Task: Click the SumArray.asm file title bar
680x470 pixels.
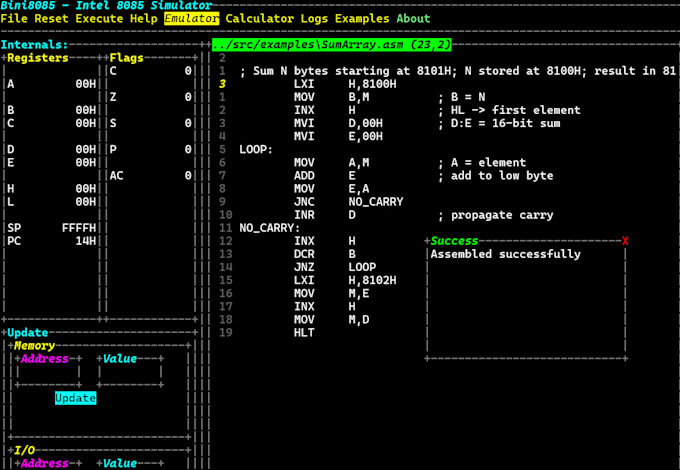Action: (332, 45)
